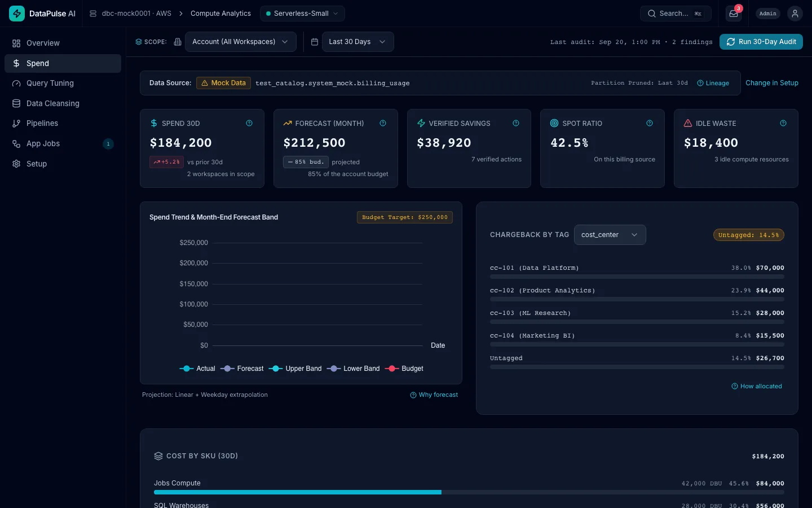Click the dollar icon on Spend 30D card
Viewport: 812px width, 508px height.
154,123
